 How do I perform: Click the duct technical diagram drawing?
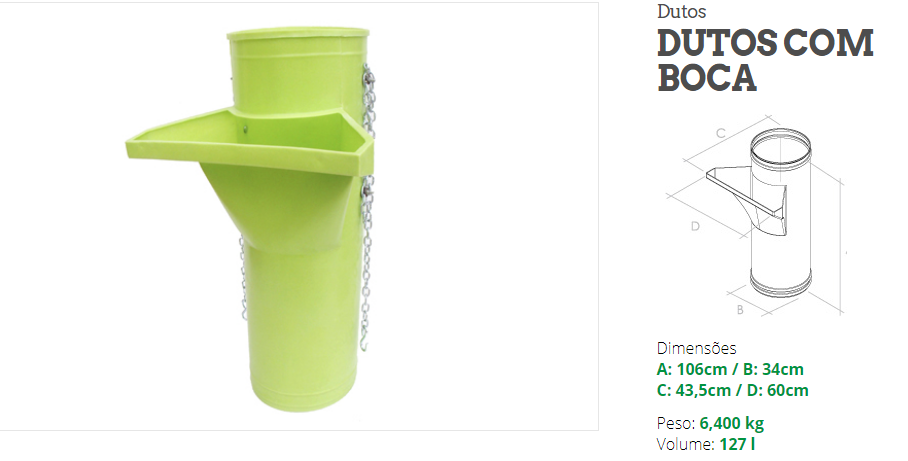[757, 215]
